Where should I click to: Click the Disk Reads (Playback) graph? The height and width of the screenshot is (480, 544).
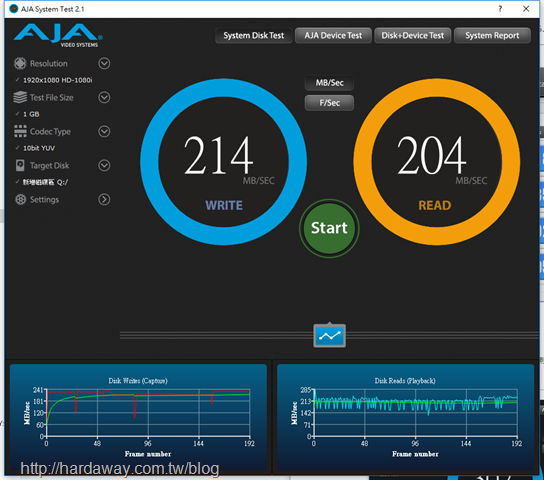405,417
